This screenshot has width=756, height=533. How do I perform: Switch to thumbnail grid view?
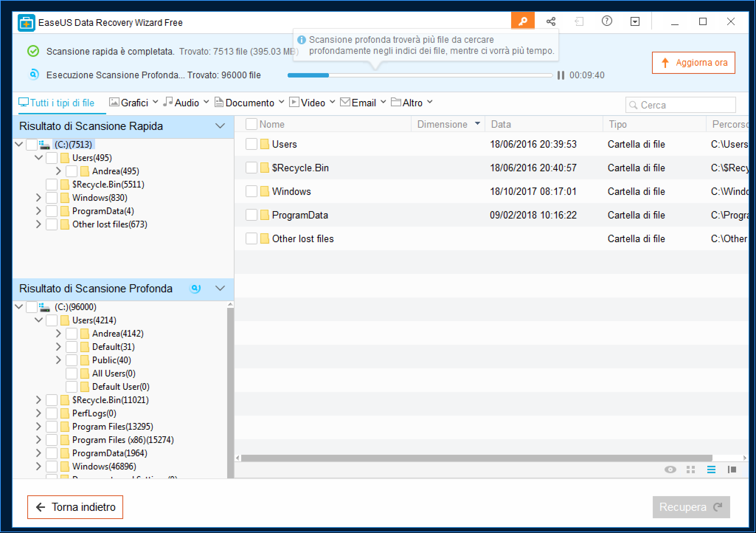click(691, 470)
